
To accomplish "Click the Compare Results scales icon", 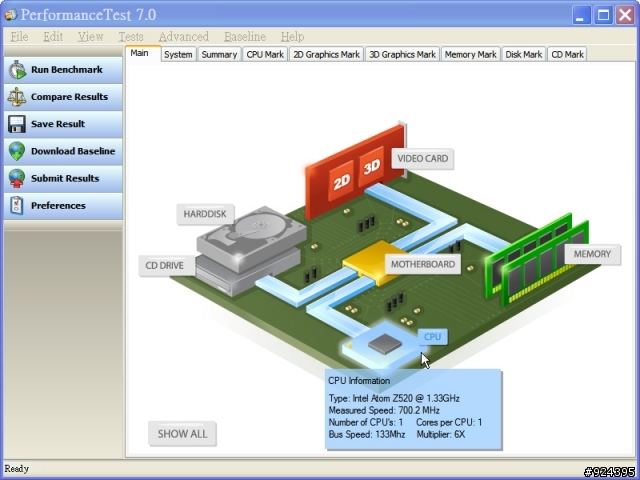I will tap(17, 97).
